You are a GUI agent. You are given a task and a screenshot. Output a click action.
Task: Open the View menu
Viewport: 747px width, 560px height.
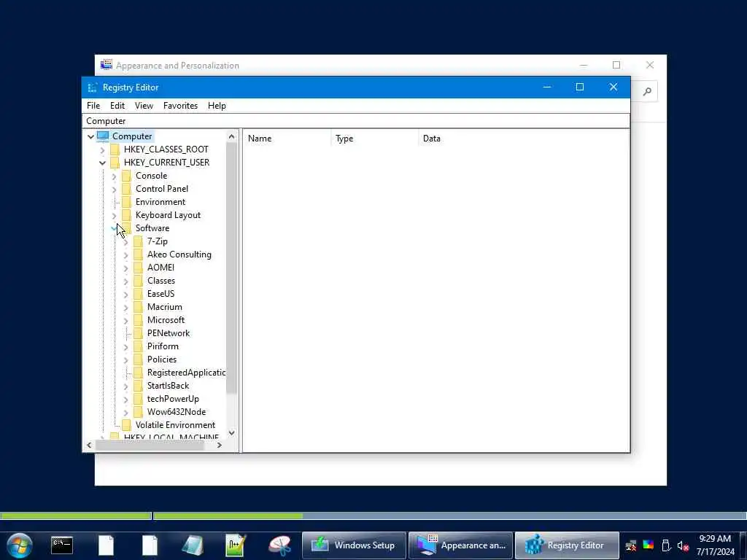pyautogui.click(x=144, y=106)
